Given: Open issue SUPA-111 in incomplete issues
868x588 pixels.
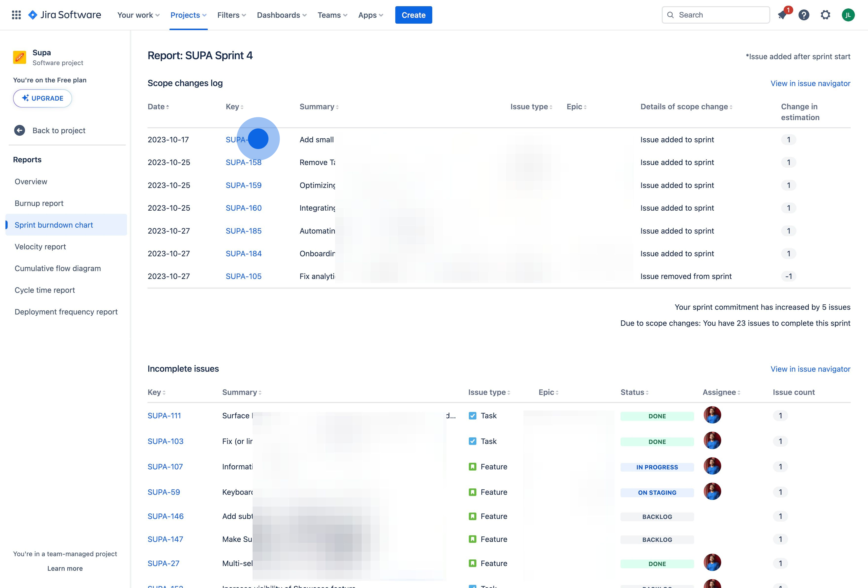Looking at the screenshot, I should [x=164, y=416].
